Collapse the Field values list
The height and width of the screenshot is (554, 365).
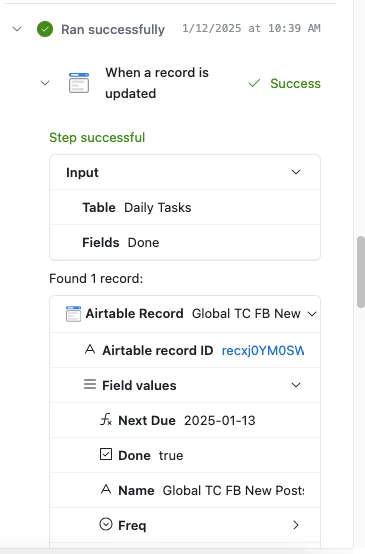click(x=296, y=385)
